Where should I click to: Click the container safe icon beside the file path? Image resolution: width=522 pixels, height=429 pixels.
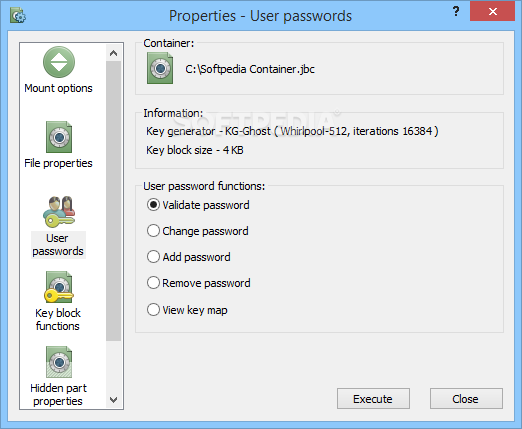coord(160,68)
